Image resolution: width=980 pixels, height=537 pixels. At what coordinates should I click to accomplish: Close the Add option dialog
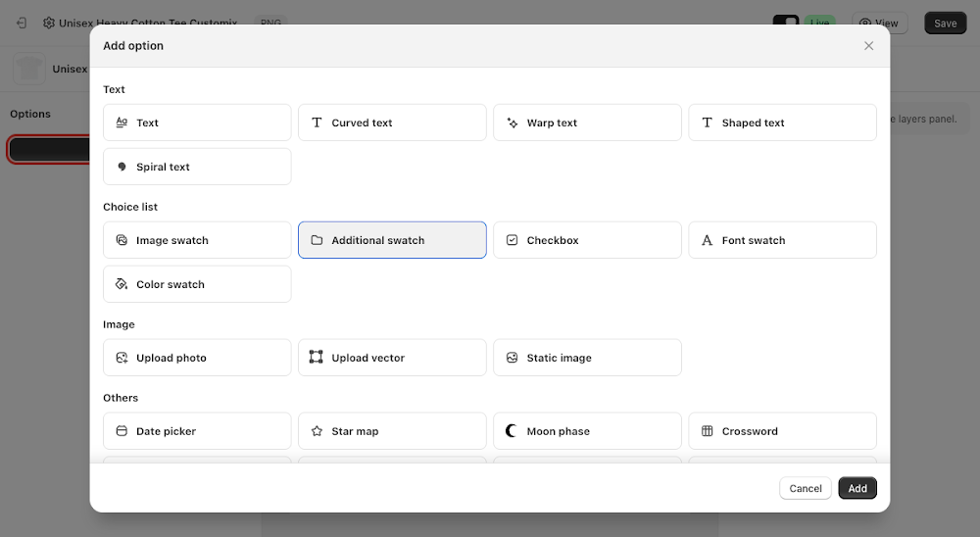(x=868, y=46)
